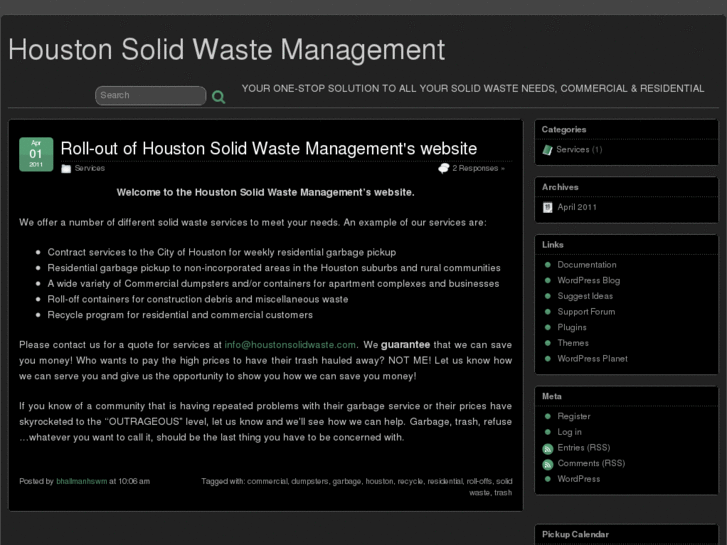
Task: Open the Suggest Ideas link
Action: (x=585, y=296)
